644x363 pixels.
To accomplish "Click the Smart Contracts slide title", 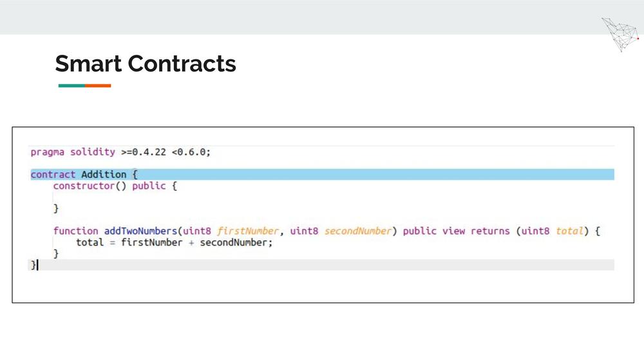I will (x=146, y=64).
